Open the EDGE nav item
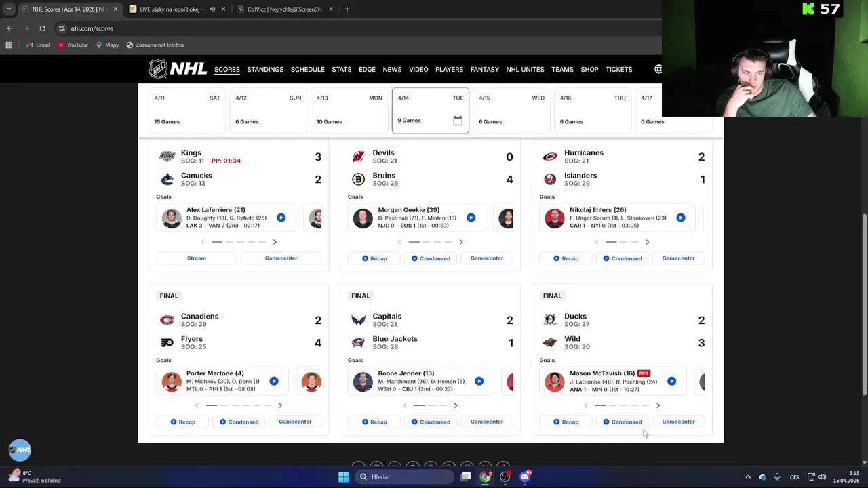Viewport: 868px width, 488px height. (x=367, y=69)
